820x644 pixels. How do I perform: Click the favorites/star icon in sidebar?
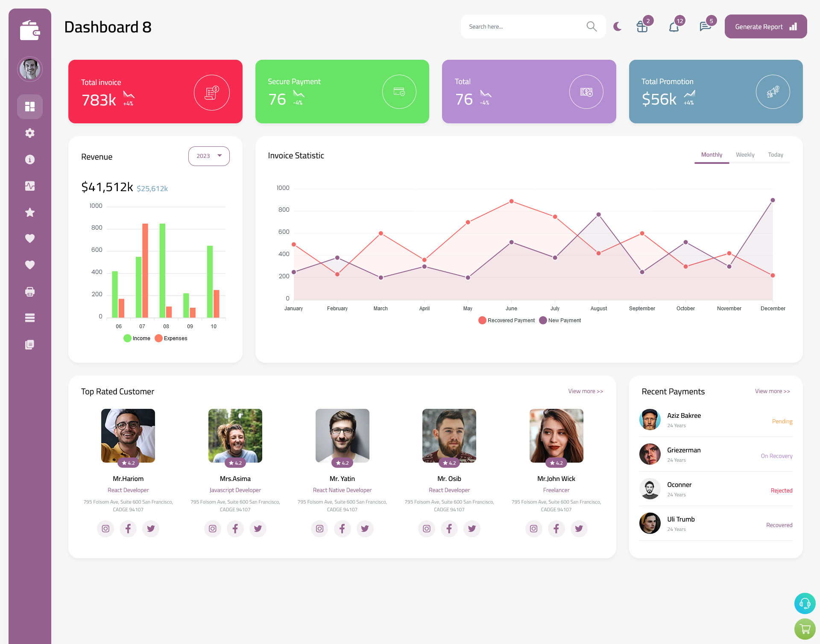pyautogui.click(x=29, y=212)
